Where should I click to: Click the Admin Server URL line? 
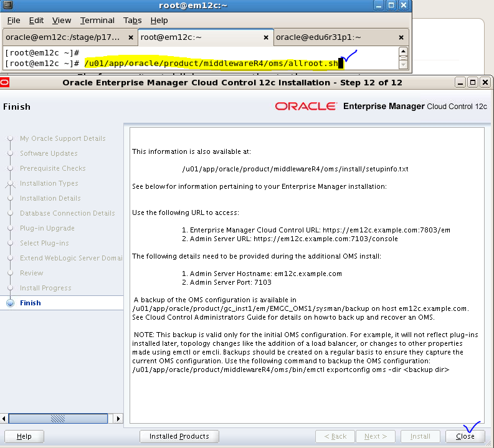290,239
